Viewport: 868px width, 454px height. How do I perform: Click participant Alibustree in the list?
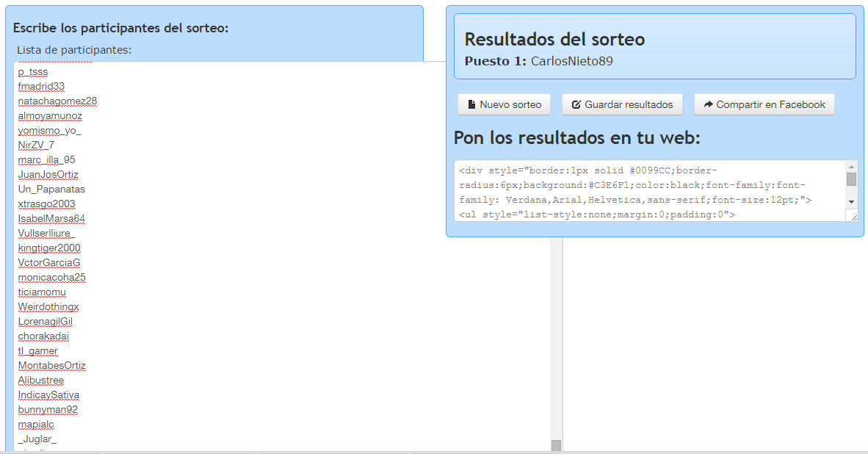pyautogui.click(x=41, y=380)
